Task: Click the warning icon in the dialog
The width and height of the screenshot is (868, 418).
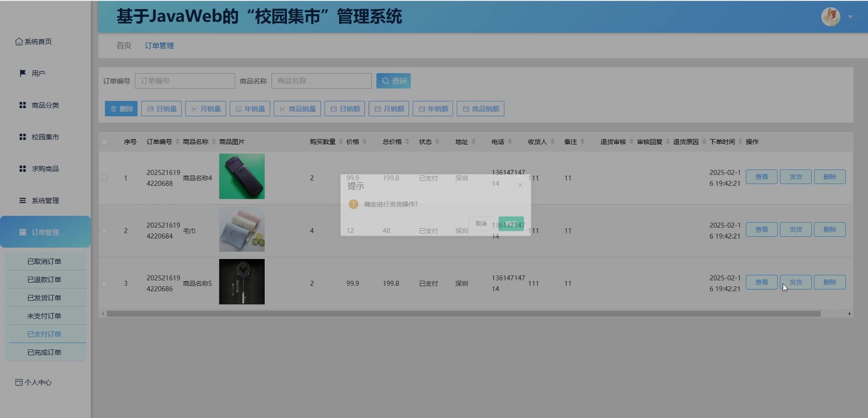Action: [353, 204]
